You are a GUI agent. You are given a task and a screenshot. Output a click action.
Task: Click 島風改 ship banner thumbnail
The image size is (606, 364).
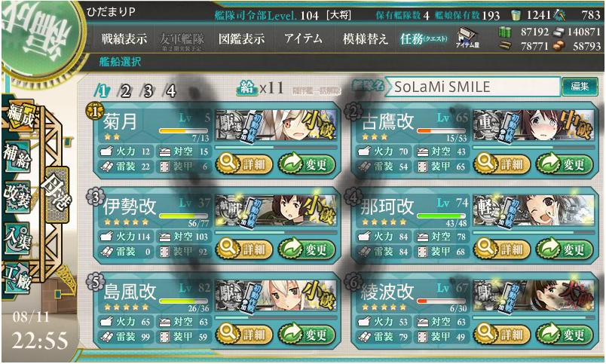click(276, 296)
